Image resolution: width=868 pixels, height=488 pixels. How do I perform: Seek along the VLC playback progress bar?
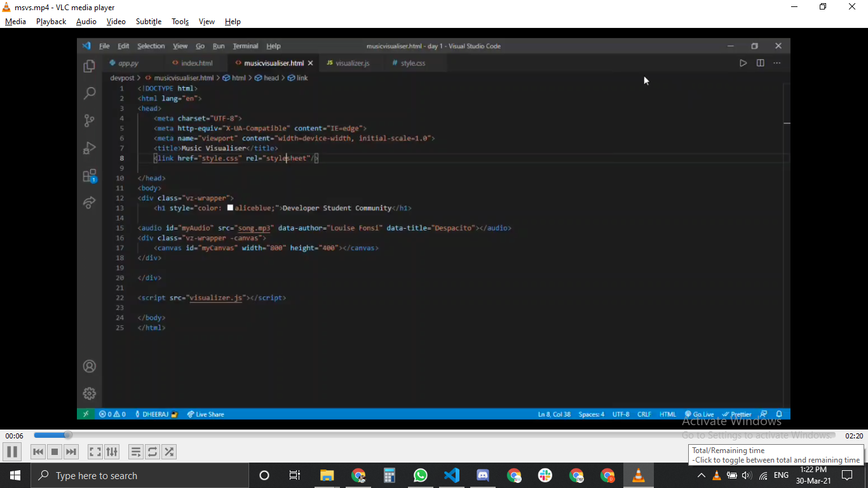(x=435, y=435)
